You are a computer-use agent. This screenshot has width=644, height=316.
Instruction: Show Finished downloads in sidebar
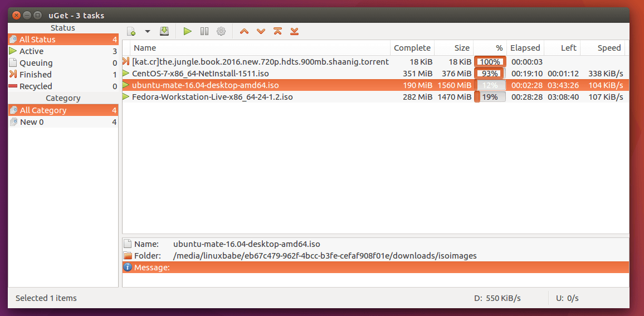click(x=35, y=75)
